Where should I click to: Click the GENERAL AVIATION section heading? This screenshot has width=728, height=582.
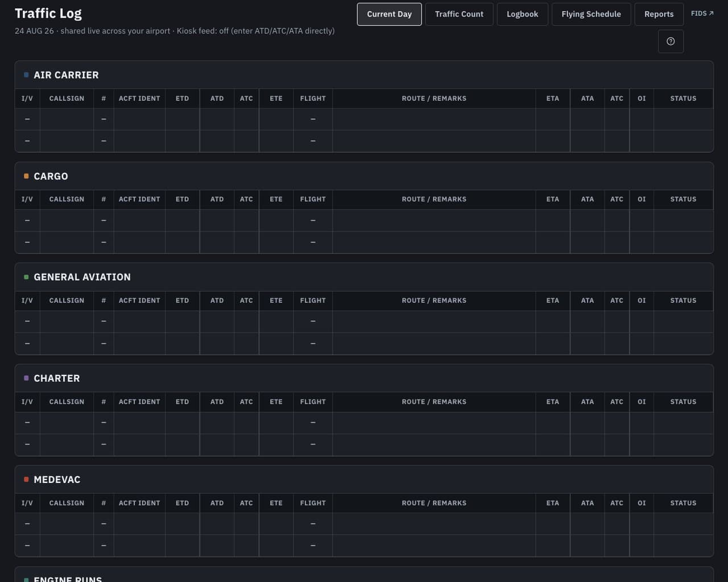82,277
